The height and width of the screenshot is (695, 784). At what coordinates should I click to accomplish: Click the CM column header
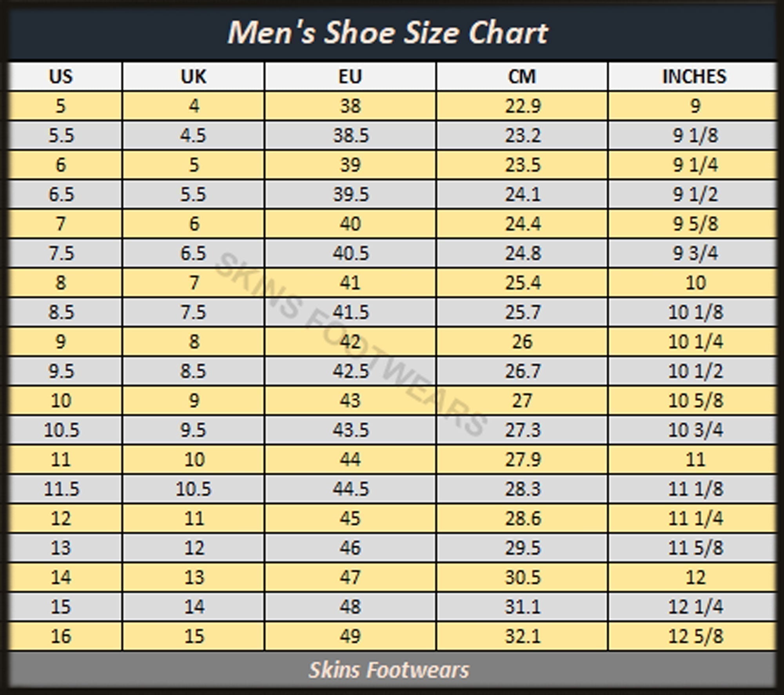[x=522, y=76]
